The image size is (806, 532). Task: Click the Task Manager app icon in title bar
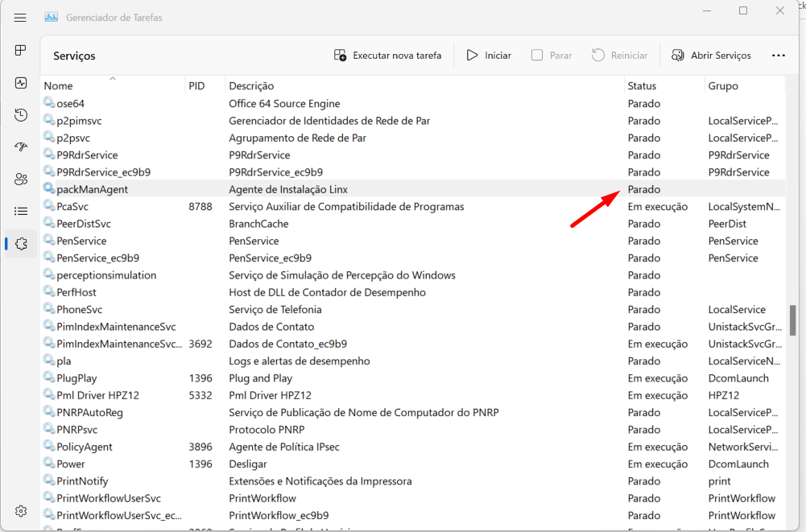pyautogui.click(x=51, y=18)
